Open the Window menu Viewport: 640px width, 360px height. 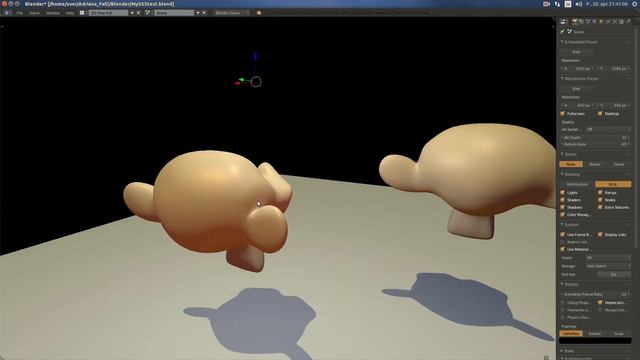click(53, 13)
